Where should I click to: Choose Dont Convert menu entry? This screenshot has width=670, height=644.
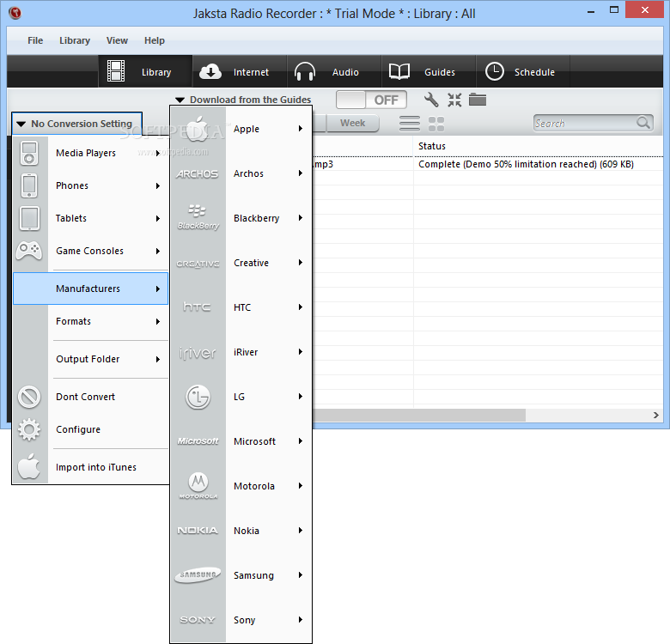90,397
